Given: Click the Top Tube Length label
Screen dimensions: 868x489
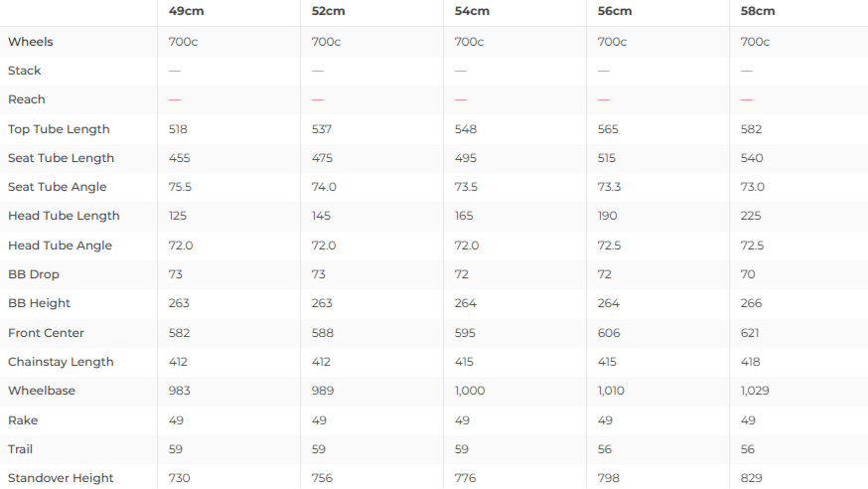Looking at the screenshot, I should 59,129.
